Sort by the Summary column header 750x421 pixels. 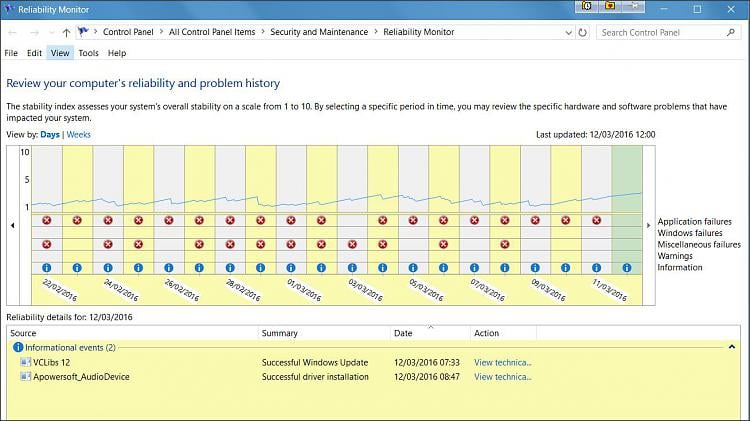pos(324,333)
